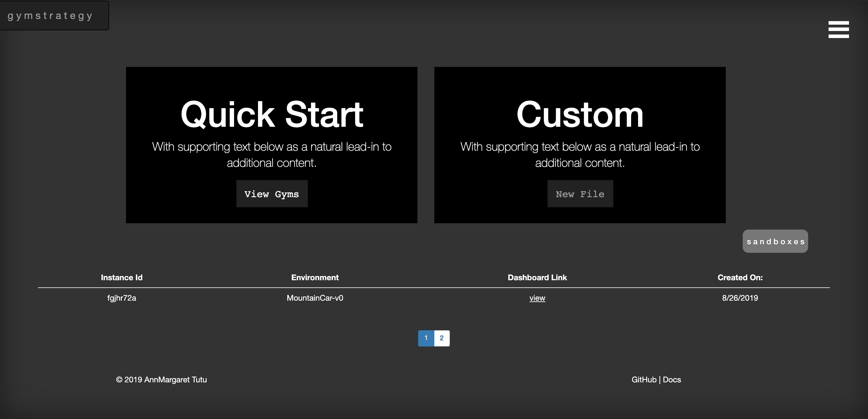Select page 1 in pagination
868x419 pixels.
pyautogui.click(x=426, y=338)
